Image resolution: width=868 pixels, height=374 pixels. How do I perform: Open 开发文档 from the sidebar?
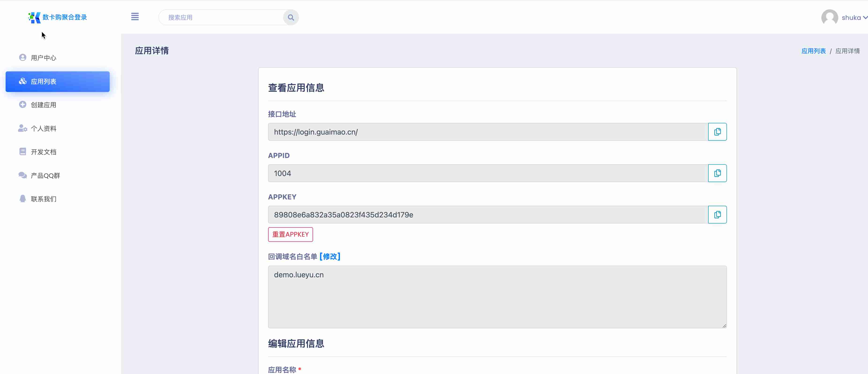(x=43, y=152)
